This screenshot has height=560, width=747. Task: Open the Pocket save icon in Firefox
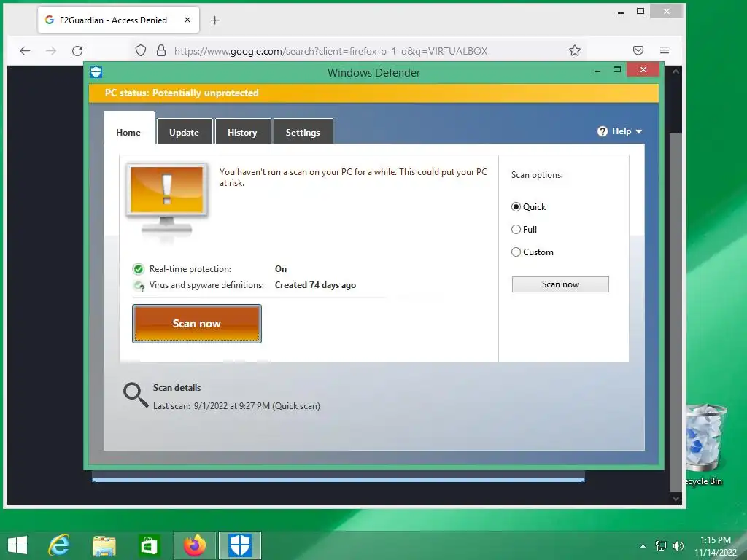point(638,50)
